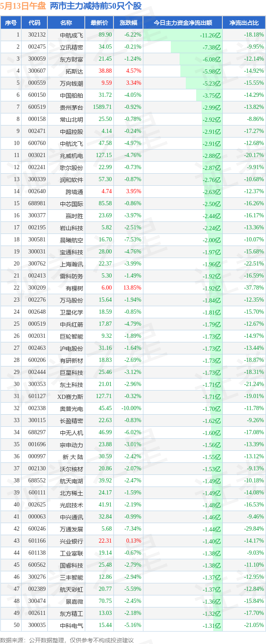Click stock name 中航沈飞
The height and width of the screenshot is (644, 266).
coord(71,143)
